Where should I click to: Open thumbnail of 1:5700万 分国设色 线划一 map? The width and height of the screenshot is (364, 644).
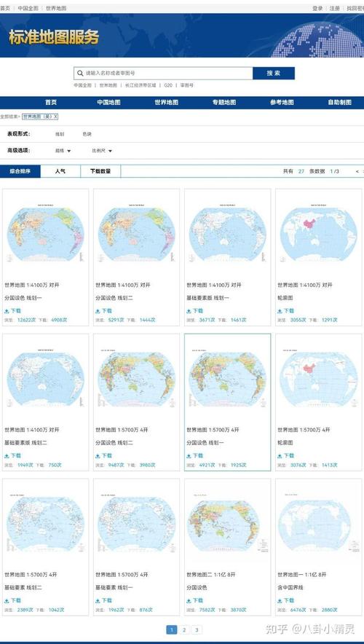pyautogui.click(x=227, y=378)
